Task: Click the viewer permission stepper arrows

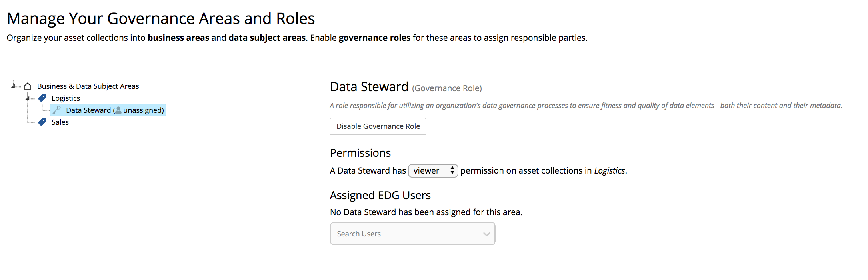Action: (x=452, y=170)
